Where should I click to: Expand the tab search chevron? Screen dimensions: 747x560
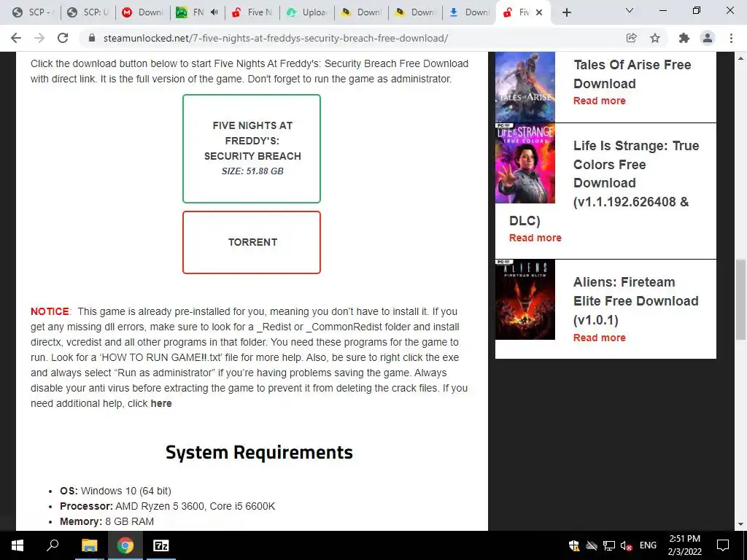[x=629, y=10]
